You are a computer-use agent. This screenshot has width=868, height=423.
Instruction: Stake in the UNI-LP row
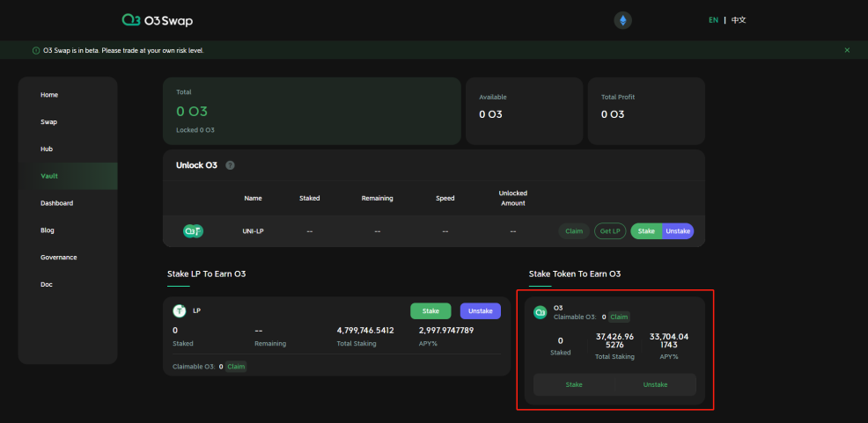click(646, 231)
